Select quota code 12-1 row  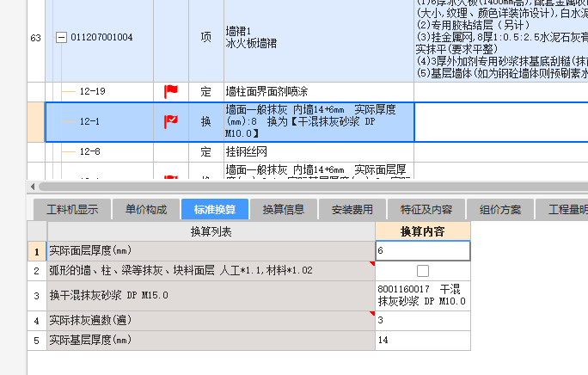click(x=89, y=121)
